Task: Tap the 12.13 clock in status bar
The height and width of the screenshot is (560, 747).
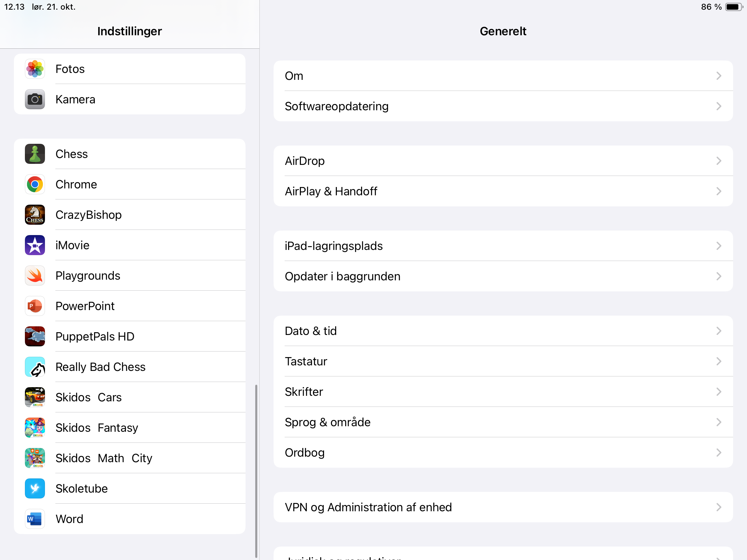Action: pyautogui.click(x=14, y=7)
